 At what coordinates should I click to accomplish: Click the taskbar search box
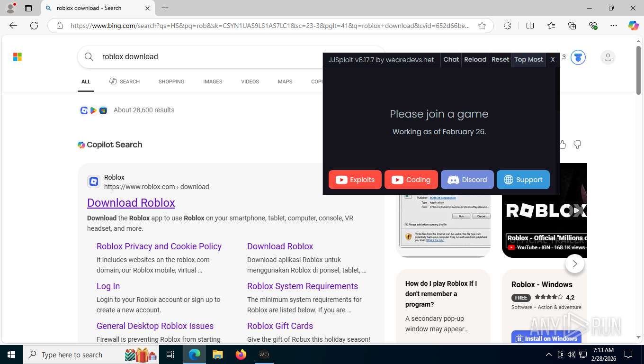pyautogui.click(x=91, y=355)
